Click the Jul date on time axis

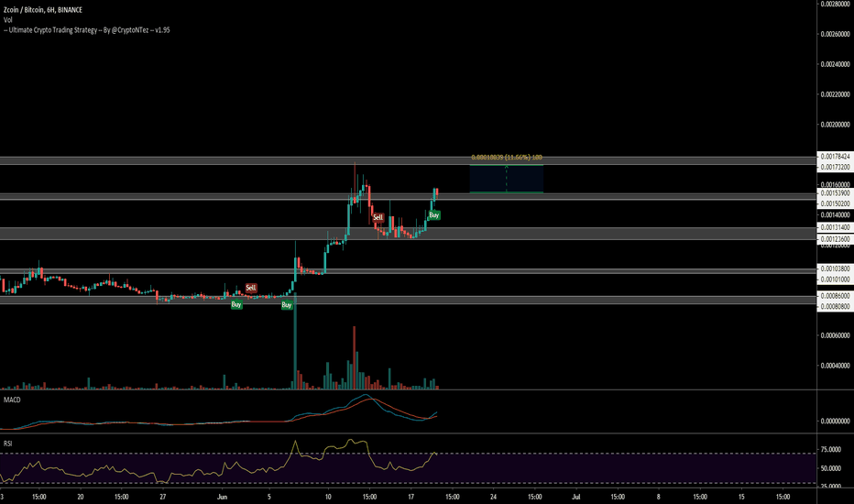576,497
